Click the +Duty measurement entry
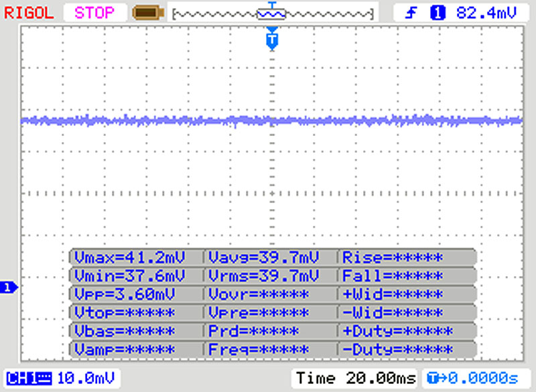This screenshot has width=536, height=392. point(398,331)
